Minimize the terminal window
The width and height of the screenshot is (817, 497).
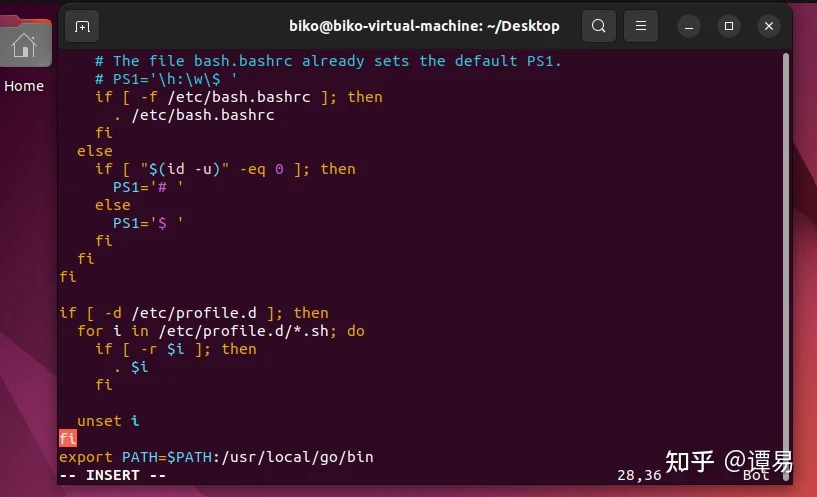point(689,26)
